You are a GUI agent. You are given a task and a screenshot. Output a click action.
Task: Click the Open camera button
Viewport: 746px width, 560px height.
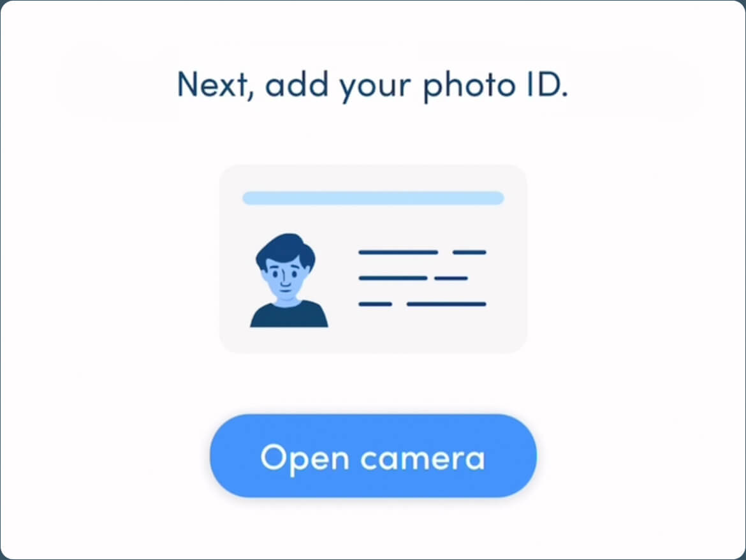[x=373, y=456]
